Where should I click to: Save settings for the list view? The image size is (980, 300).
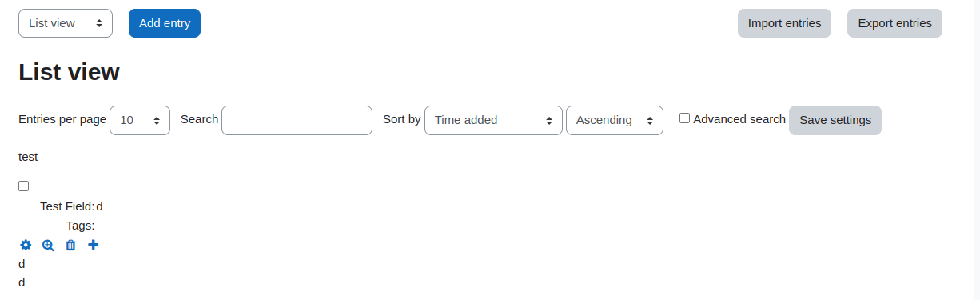click(835, 120)
